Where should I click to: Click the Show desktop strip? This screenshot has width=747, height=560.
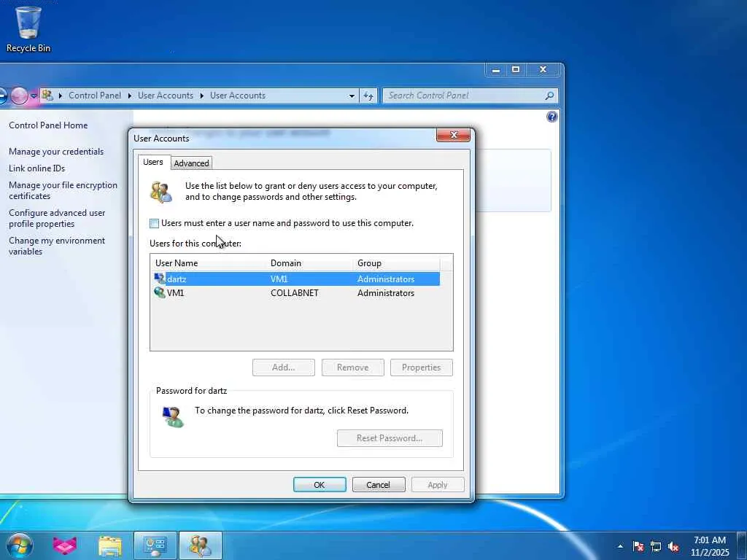point(742,545)
